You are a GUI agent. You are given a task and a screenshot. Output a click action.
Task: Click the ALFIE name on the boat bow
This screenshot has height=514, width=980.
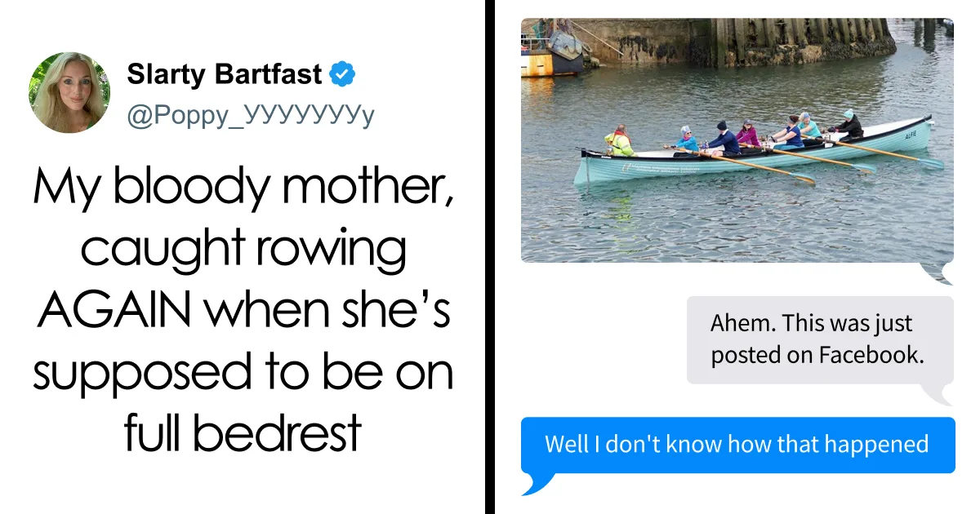[x=910, y=132]
